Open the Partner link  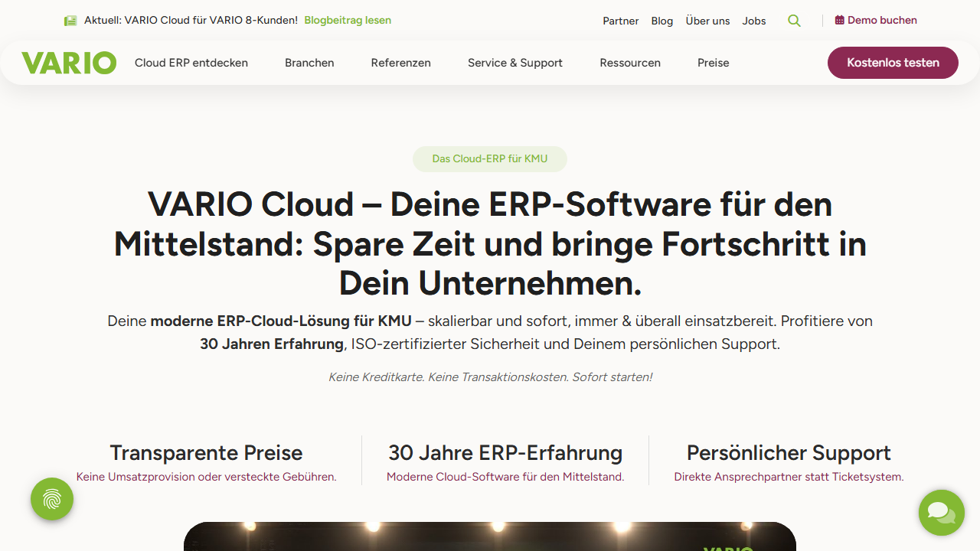pos(621,21)
